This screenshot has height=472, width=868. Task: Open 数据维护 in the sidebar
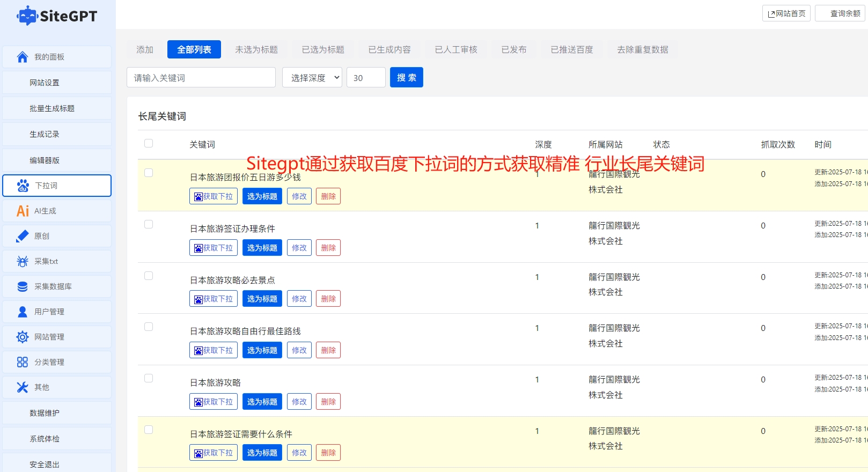[x=57, y=413]
